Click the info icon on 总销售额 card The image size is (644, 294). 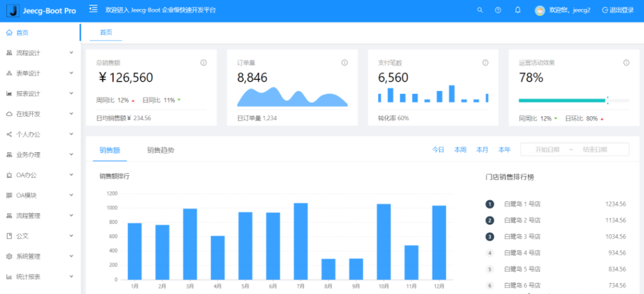(203, 63)
